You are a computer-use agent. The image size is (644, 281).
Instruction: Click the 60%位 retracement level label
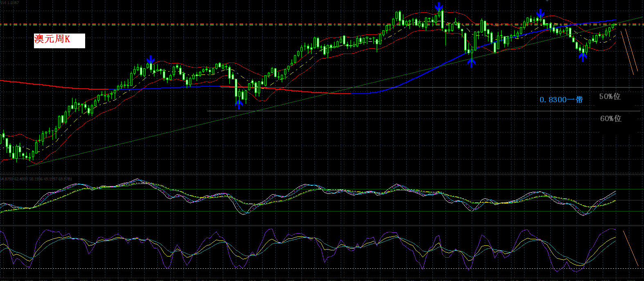pyautogui.click(x=611, y=118)
